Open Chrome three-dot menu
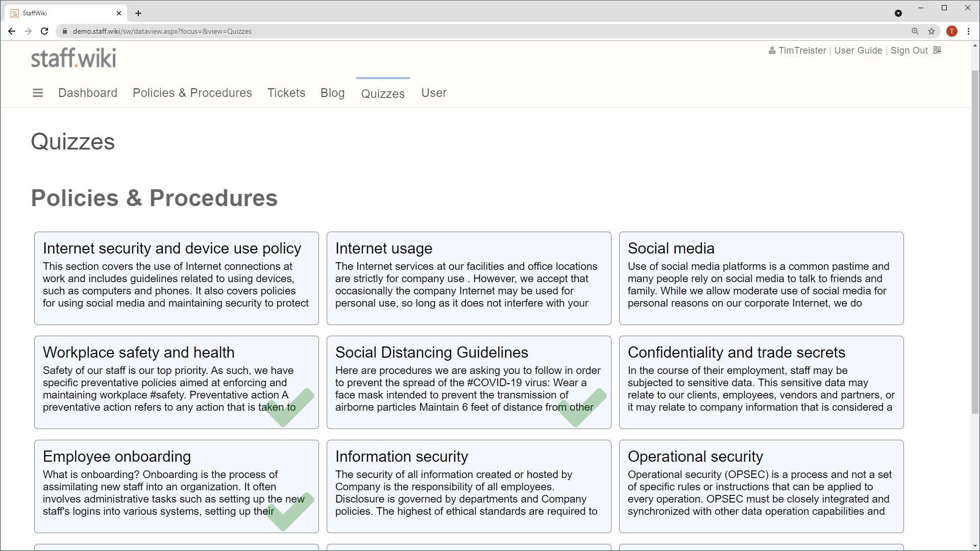 (969, 31)
